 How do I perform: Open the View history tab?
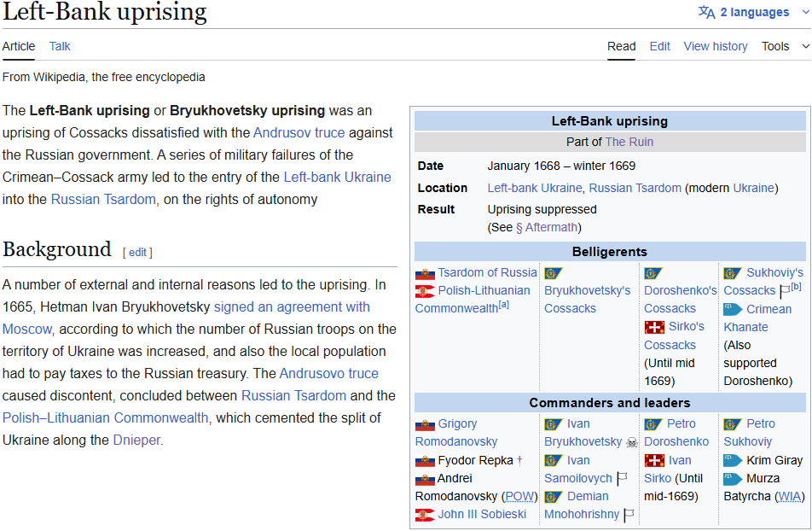[x=716, y=46]
